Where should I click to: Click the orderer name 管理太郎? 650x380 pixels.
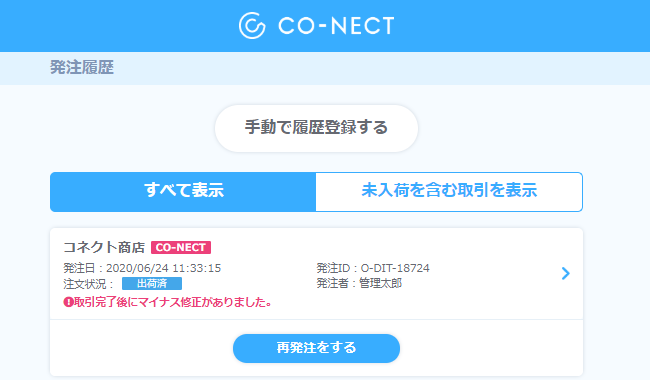(380, 283)
